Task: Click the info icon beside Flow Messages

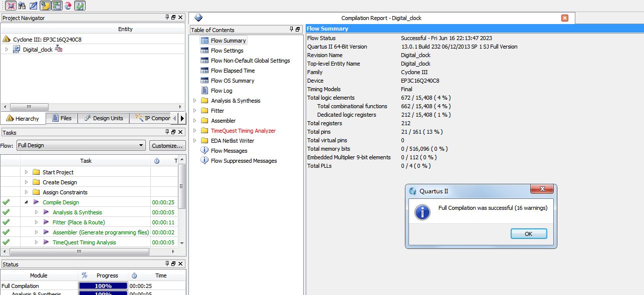Action: click(204, 150)
